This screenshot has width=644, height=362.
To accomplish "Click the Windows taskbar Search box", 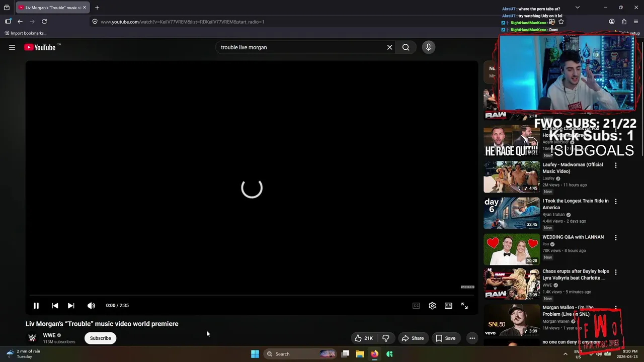I will [300, 354].
